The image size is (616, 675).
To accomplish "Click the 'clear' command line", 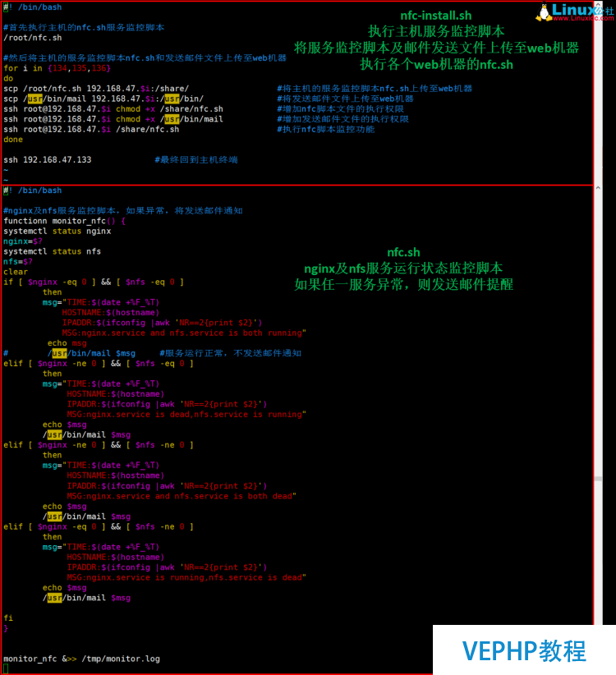I will pos(16,272).
